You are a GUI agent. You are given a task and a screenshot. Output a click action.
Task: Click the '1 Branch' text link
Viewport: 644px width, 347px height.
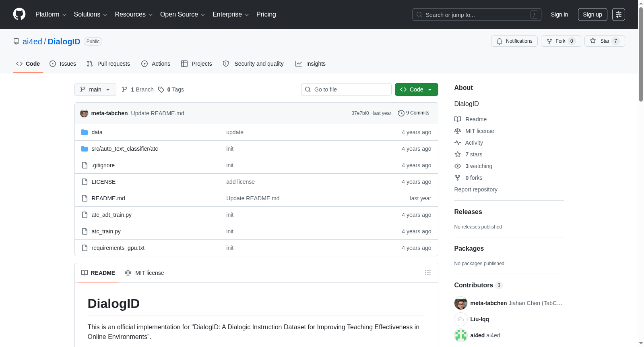pyautogui.click(x=142, y=89)
